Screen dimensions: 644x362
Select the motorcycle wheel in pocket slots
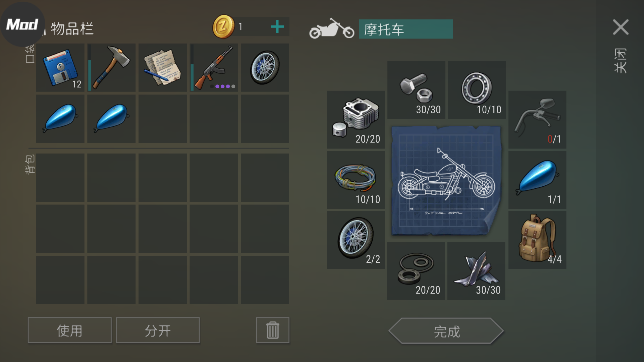[x=265, y=67]
